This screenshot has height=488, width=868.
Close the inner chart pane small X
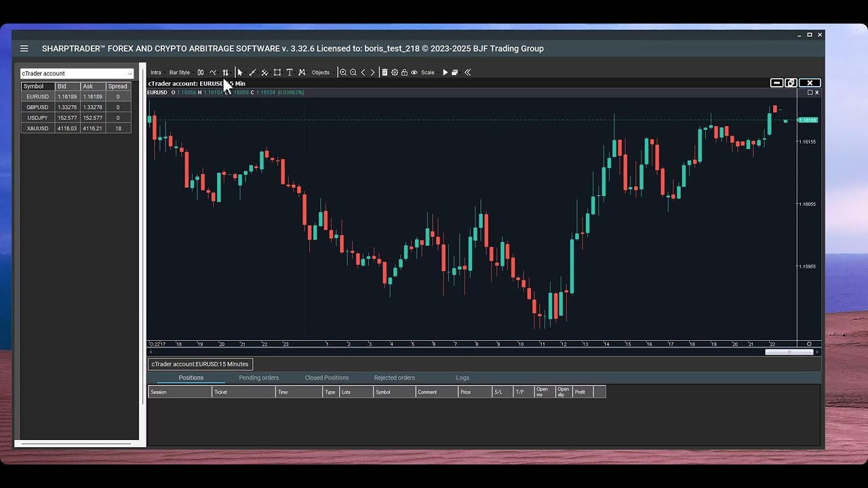816,92
